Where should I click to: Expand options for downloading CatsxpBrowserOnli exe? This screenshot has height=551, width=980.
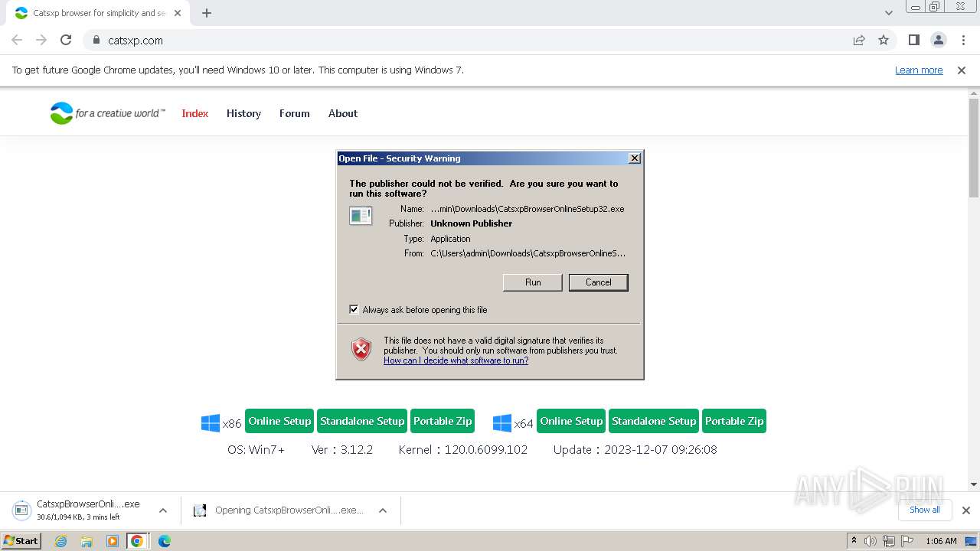tap(163, 510)
